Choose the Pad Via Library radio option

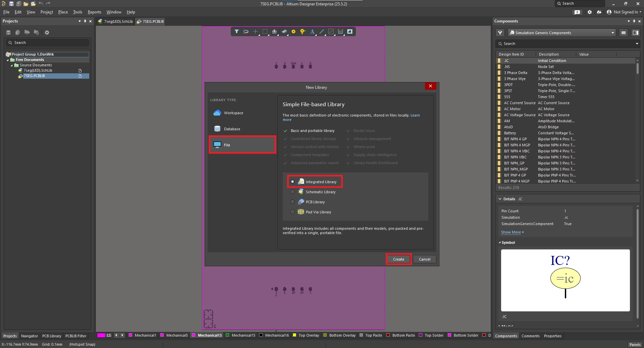[x=292, y=212]
